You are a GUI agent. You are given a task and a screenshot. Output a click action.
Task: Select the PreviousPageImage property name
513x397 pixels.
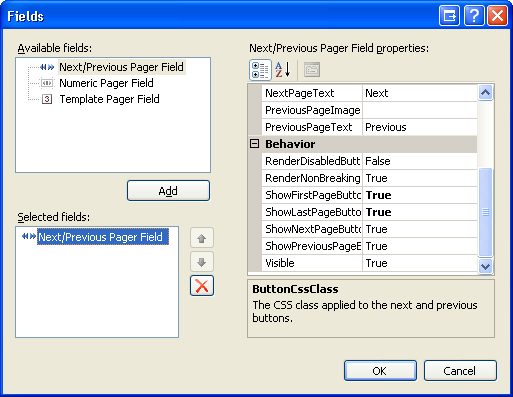coord(312,110)
